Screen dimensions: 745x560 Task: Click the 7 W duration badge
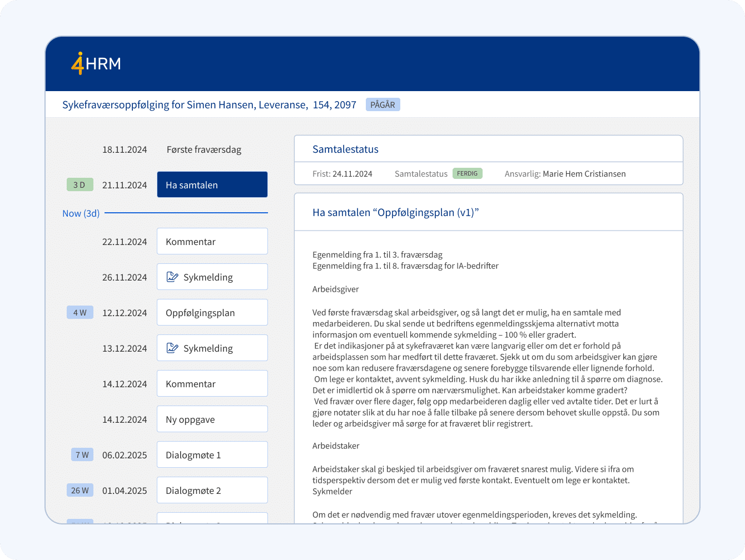[x=82, y=455]
